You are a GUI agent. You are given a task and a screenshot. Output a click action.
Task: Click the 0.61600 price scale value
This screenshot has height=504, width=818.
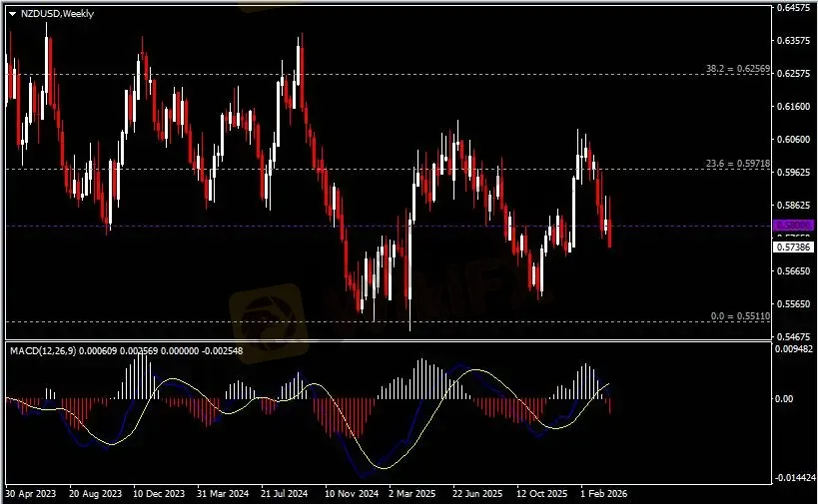(792, 107)
